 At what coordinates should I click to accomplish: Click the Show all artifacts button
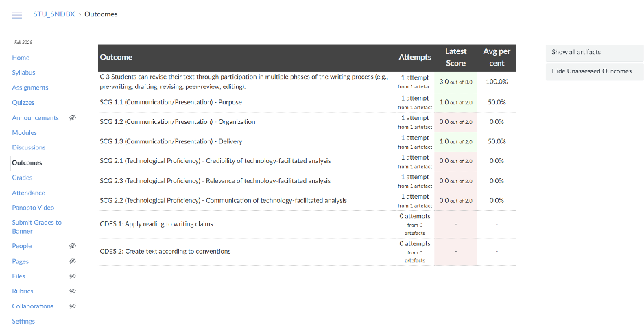click(594, 53)
